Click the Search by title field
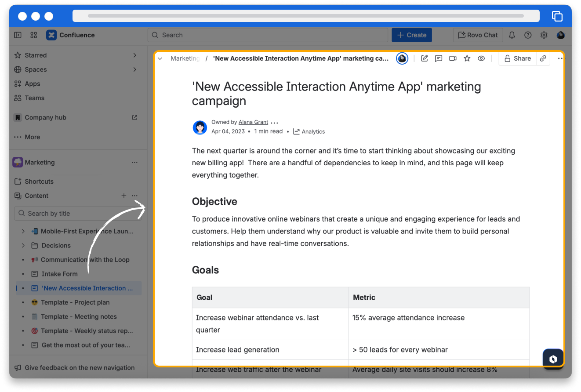 (x=78, y=214)
